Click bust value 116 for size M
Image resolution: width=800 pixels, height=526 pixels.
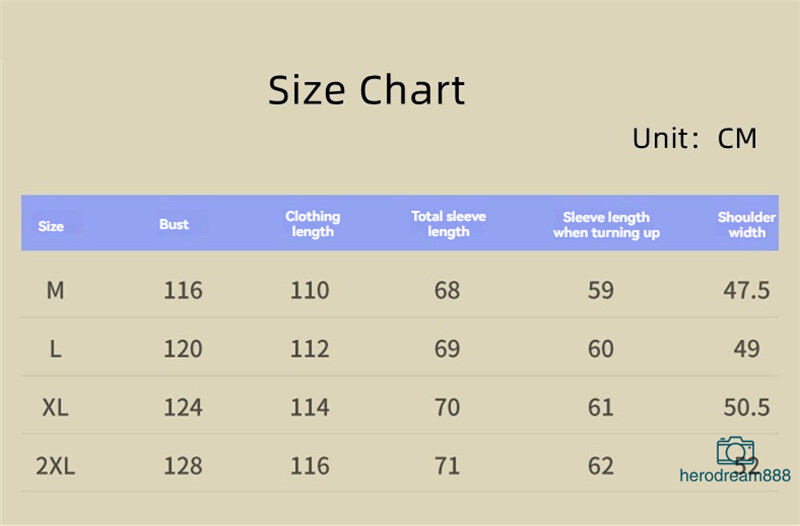(x=183, y=290)
